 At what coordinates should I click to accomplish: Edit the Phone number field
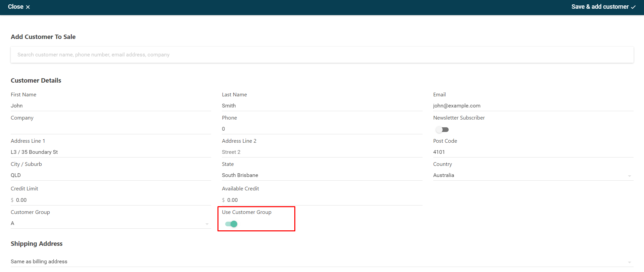(x=322, y=129)
